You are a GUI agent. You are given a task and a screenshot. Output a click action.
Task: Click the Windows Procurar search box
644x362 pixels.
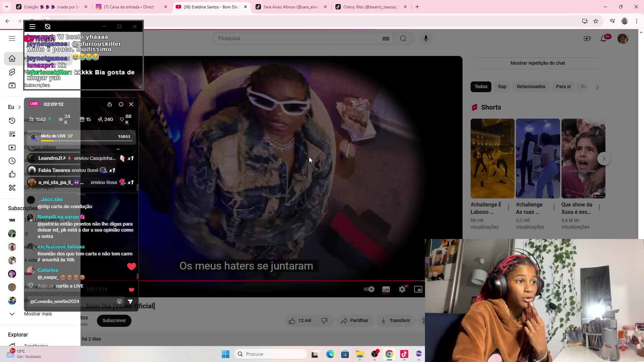click(x=271, y=354)
